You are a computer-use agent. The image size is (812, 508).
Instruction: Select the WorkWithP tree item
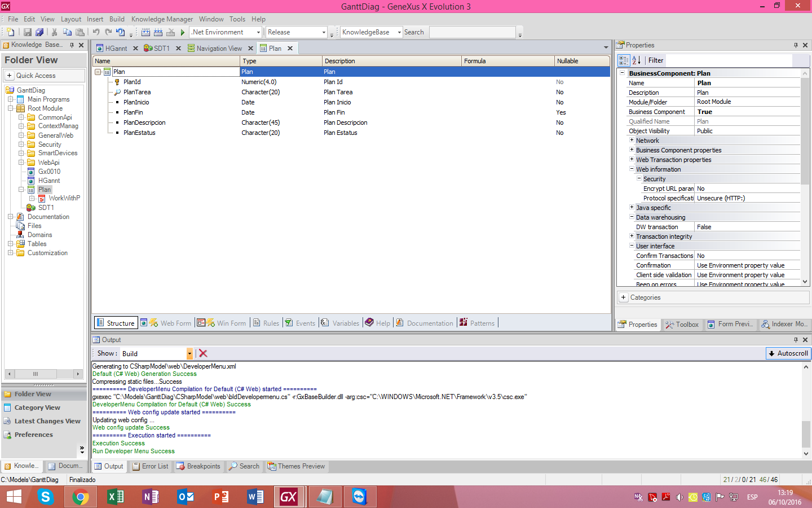click(64, 198)
